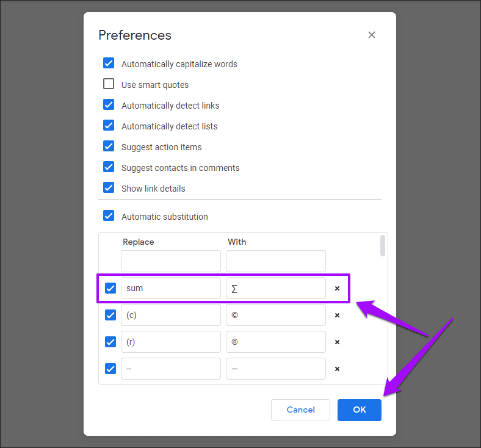This screenshot has height=448, width=481.
Task: Uncheck the double-hyphen row checkbox
Action: point(110,369)
